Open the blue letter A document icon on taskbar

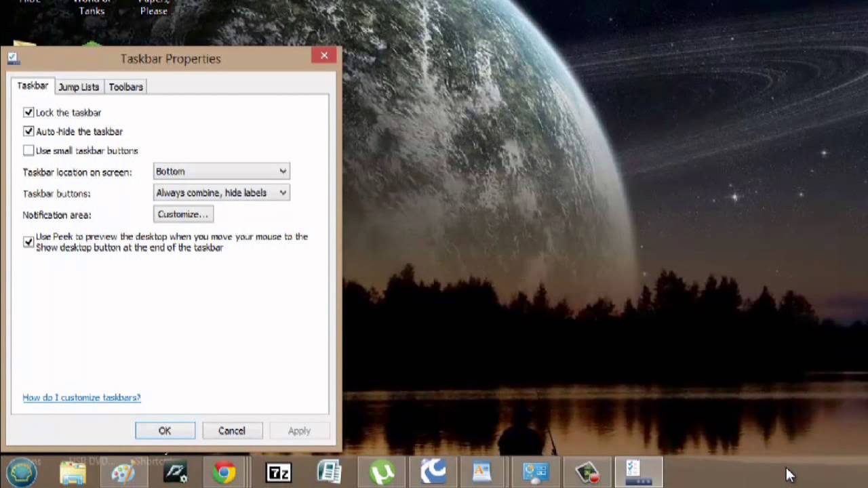point(482,472)
